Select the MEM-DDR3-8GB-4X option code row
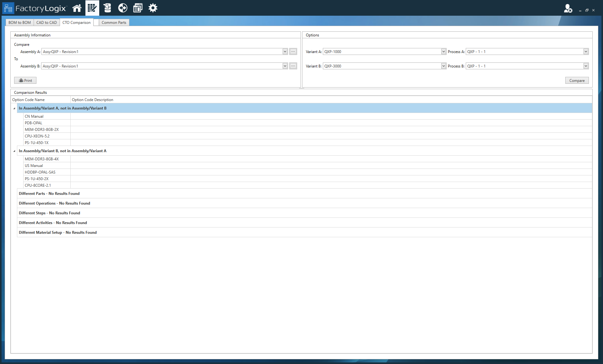 pos(41,159)
